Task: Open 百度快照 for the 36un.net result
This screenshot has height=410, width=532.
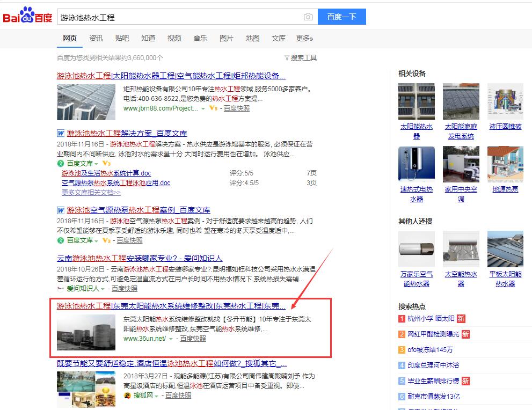Action: tap(193, 339)
